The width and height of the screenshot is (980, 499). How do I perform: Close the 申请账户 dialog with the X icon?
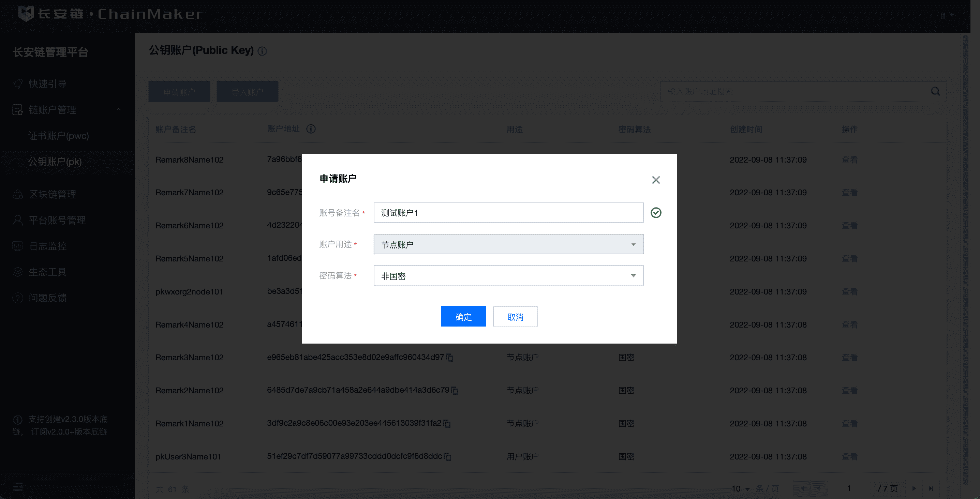click(x=655, y=180)
